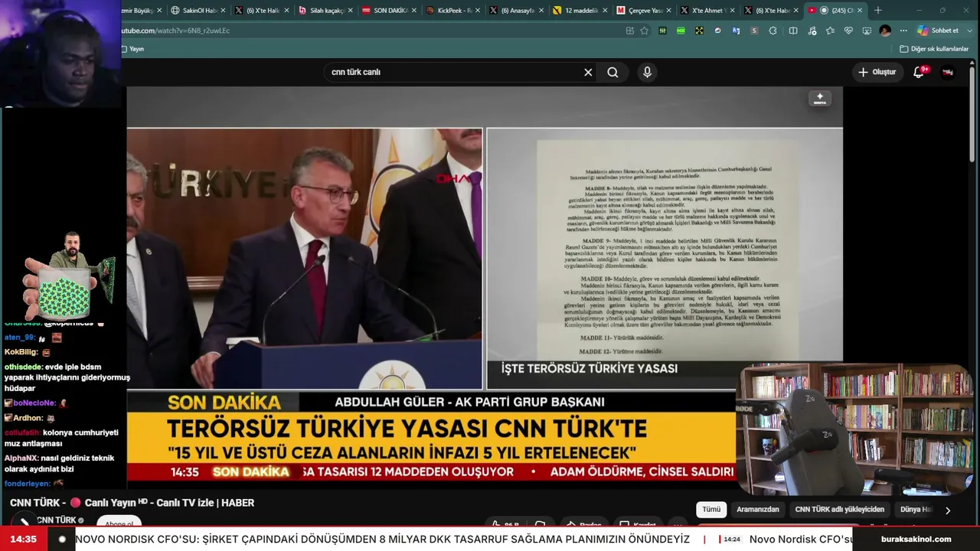Click chat username AlphaNX
The image size is (980, 551).
(x=21, y=458)
